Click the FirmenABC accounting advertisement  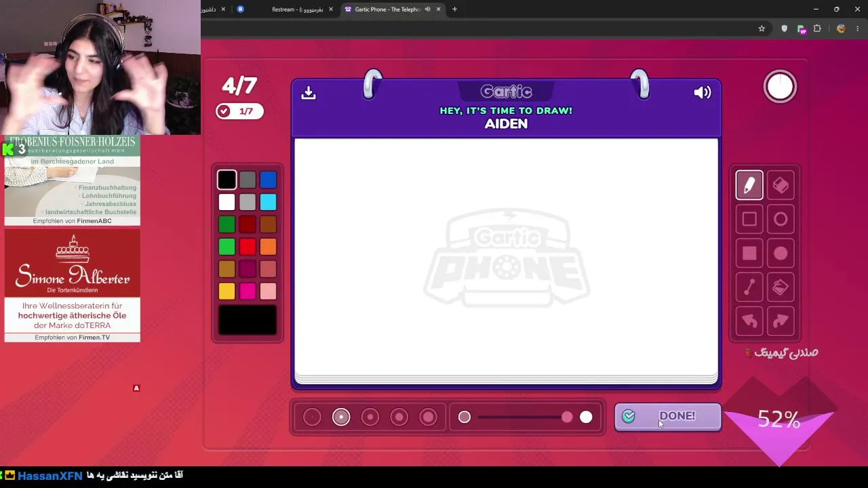[73, 180]
